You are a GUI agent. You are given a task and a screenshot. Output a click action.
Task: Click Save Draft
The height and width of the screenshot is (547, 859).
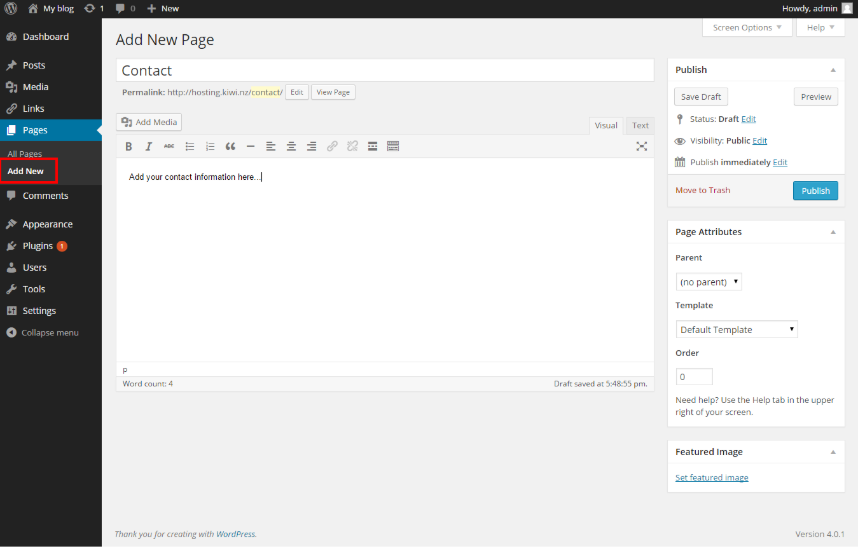(x=701, y=97)
